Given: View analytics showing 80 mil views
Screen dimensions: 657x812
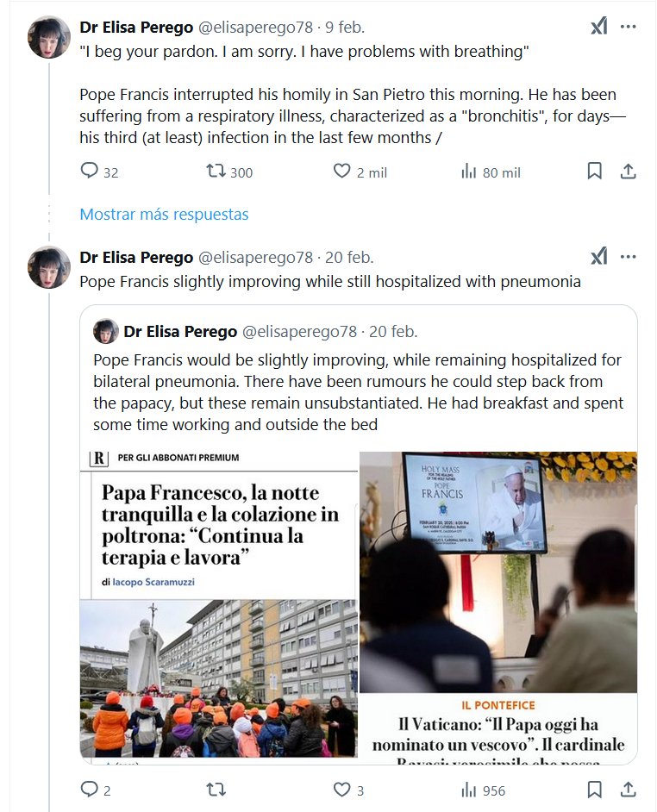Looking at the screenshot, I should [469, 172].
